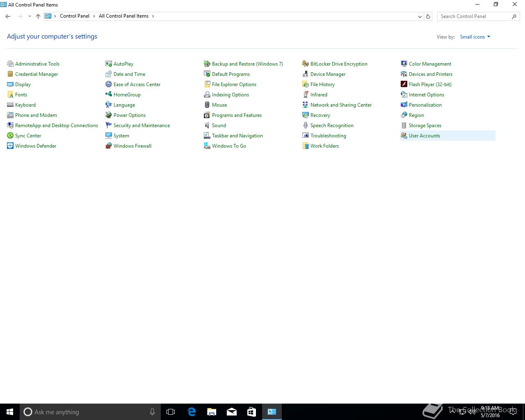Click the Sync Center icon

tap(10, 135)
